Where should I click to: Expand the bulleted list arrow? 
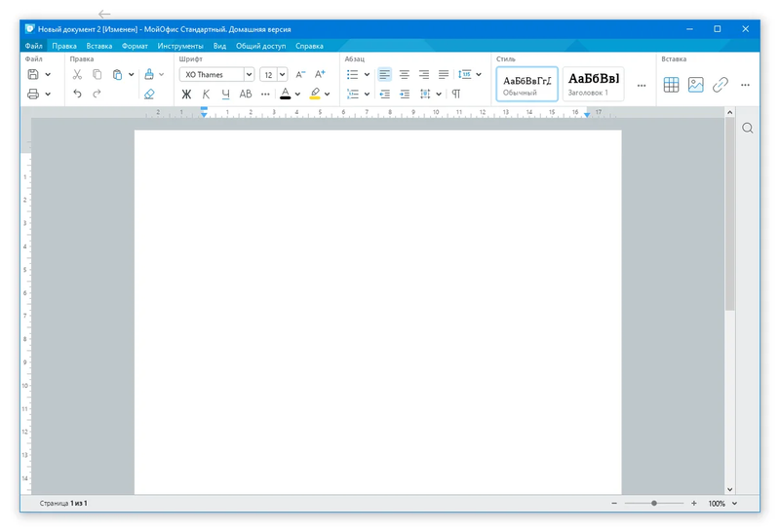pyautogui.click(x=368, y=75)
